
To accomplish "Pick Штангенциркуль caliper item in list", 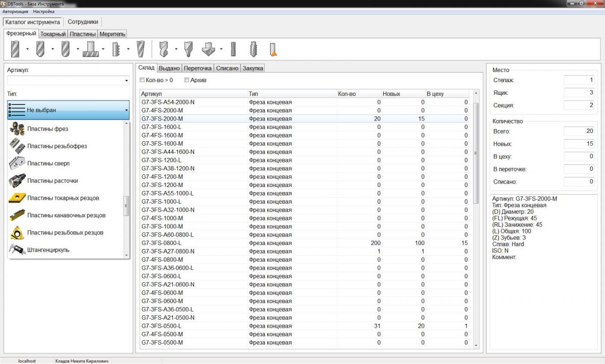I will click(48, 250).
